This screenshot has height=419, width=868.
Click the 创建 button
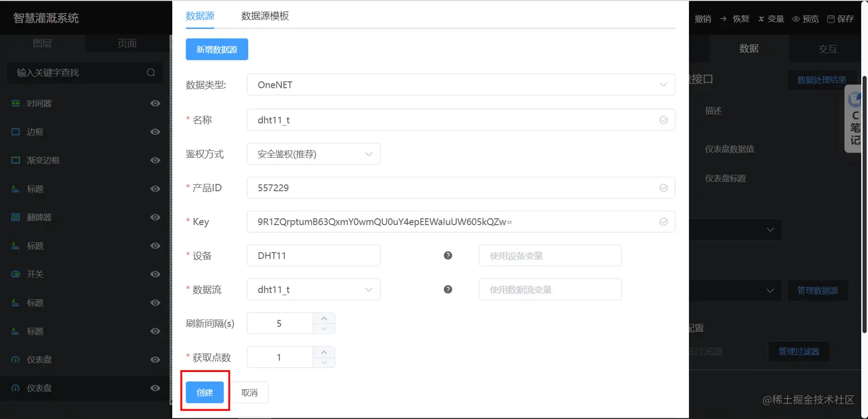click(x=205, y=393)
